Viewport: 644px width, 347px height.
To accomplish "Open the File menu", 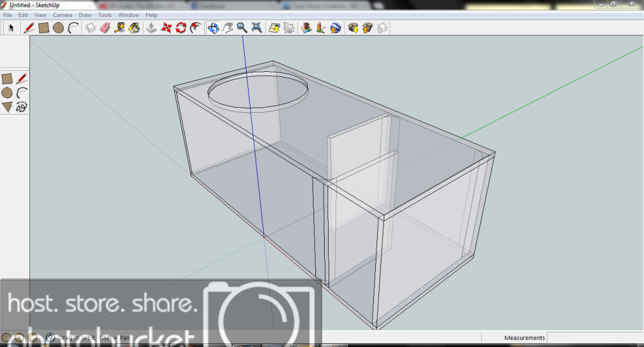I will (x=8, y=14).
